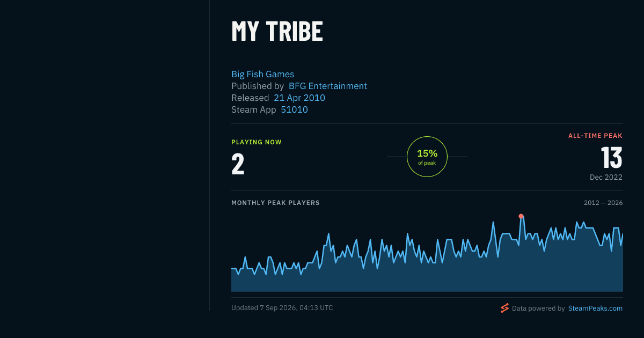
Task: Open the Big Fish Games developer link
Action: pyautogui.click(x=262, y=74)
